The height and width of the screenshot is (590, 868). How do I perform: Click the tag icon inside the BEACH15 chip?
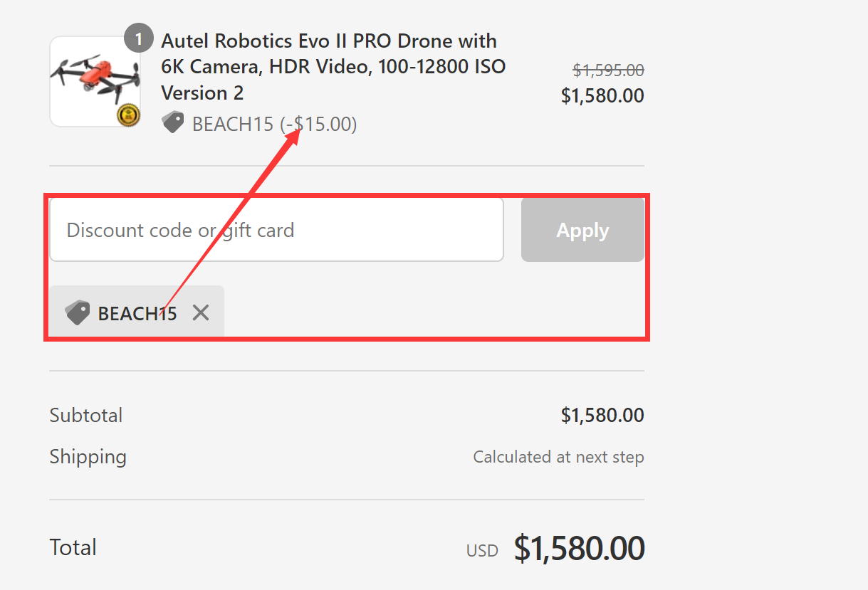pos(78,312)
